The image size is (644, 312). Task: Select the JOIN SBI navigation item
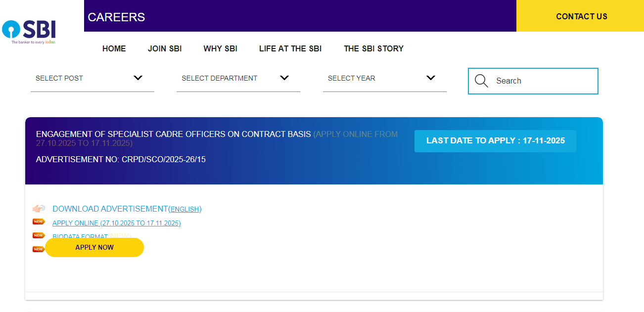[x=165, y=48]
